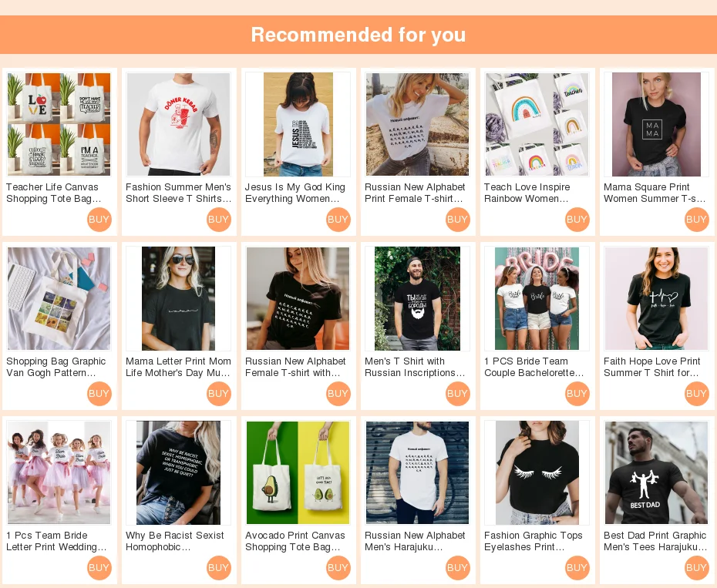View the Team Bride pink tutu group photo
The width and height of the screenshot is (717, 588).
point(59,472)
